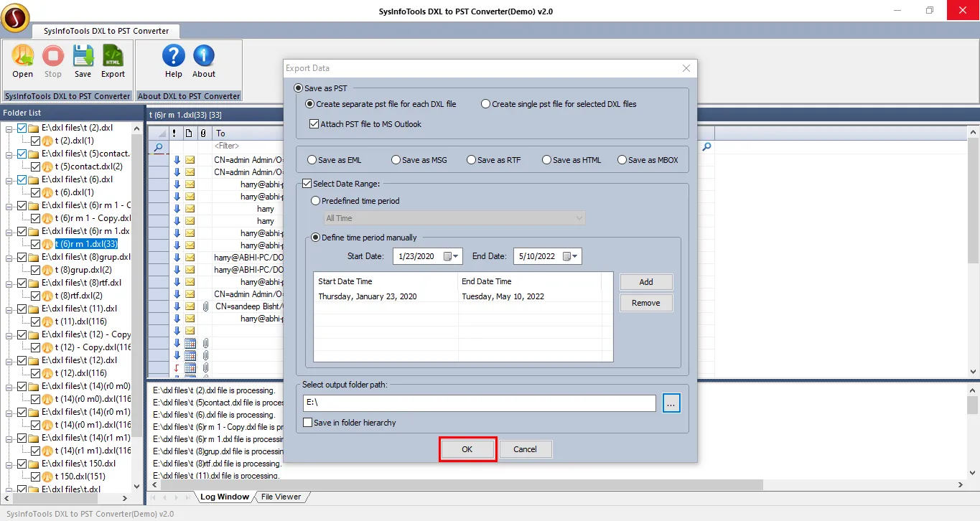980x521 pixels.
Task: Click the importance exclamation column header
Action: (175, 133)
